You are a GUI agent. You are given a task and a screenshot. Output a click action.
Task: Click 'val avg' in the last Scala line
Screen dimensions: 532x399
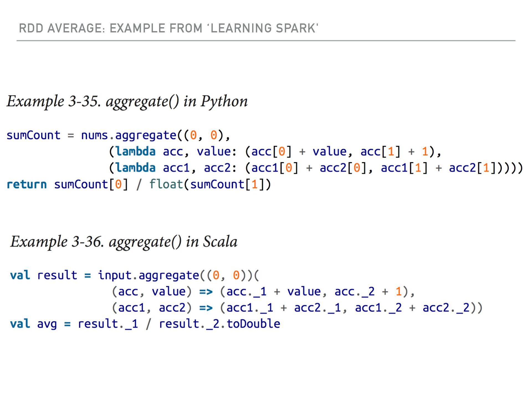coord(33,324)
